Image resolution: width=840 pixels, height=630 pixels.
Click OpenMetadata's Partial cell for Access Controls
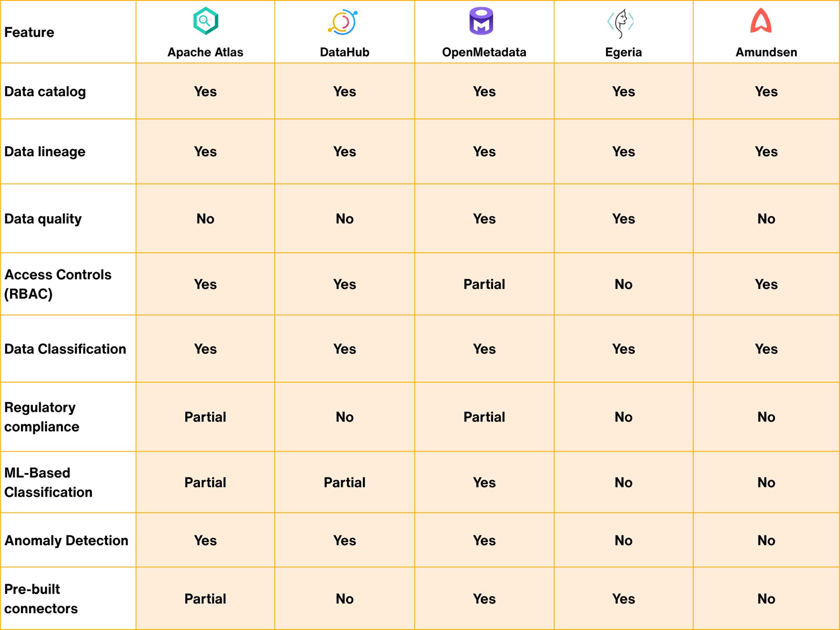click(x=484, y=284)
